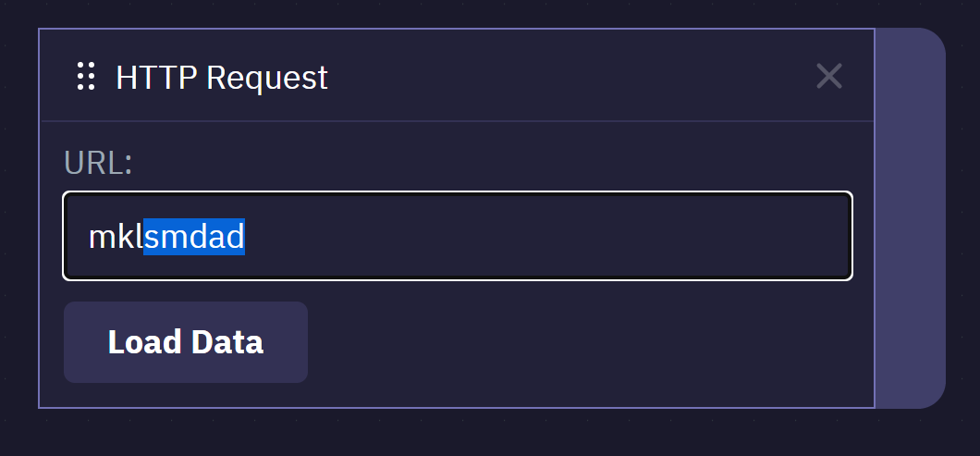Viewport: 980px width, 456px height.
Task: Click the divider line under the HTTP Request header
Action: [458, 121]
